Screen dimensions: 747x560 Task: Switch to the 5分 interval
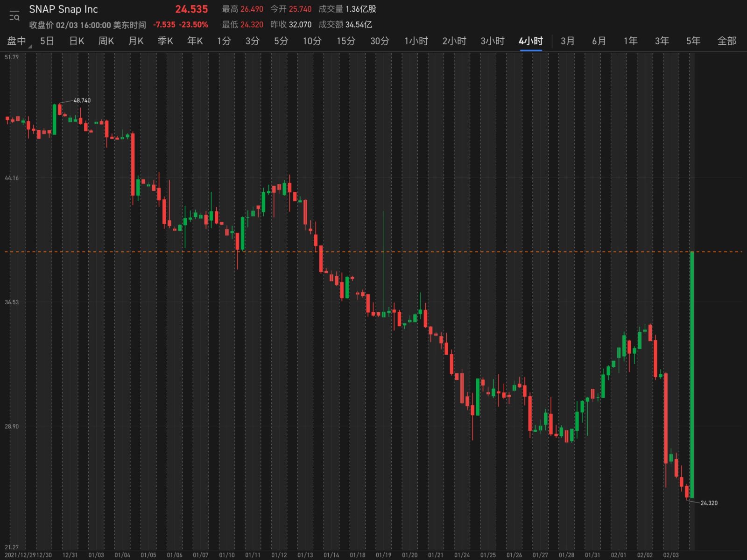click(281, 41)
